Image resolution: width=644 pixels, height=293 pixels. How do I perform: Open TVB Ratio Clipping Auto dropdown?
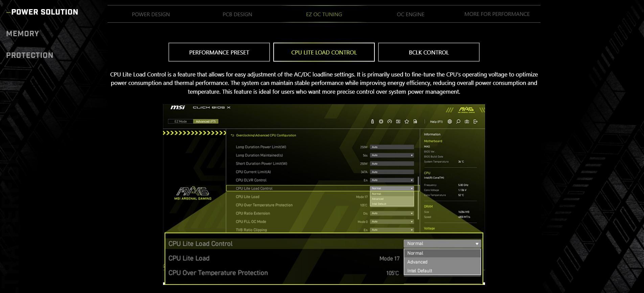click(x=392, y=230)
